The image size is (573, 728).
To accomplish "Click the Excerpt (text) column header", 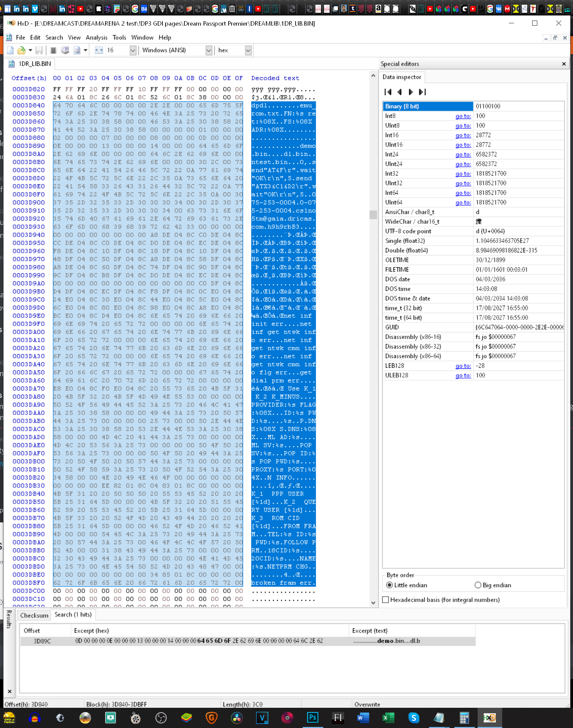I will [x=412, y=631].
